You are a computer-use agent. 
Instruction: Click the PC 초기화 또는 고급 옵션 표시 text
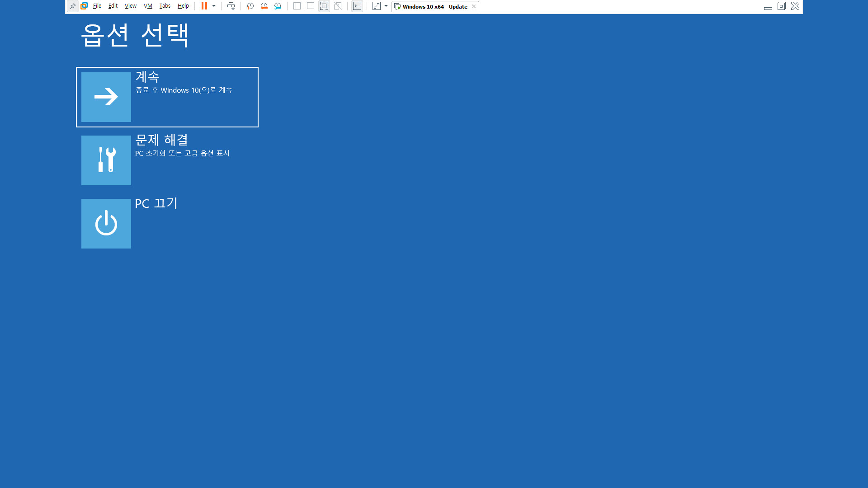[x=183, y=154]
